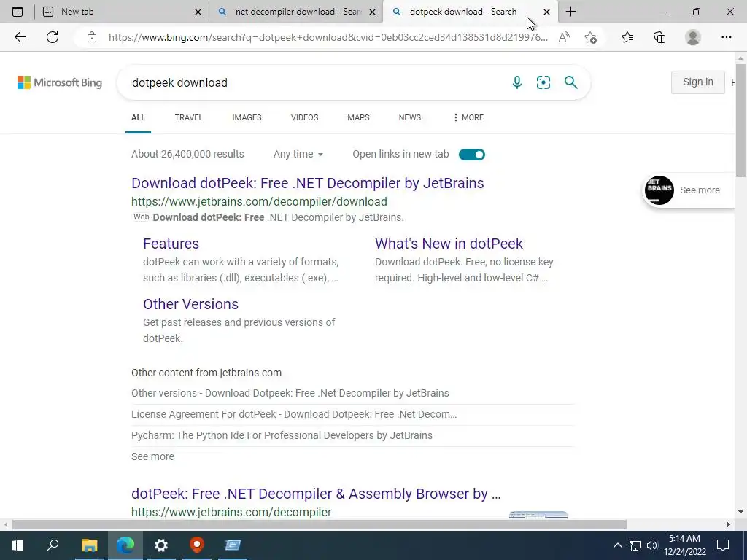Open Pycharm Python IDE link

tap(282, 435)
